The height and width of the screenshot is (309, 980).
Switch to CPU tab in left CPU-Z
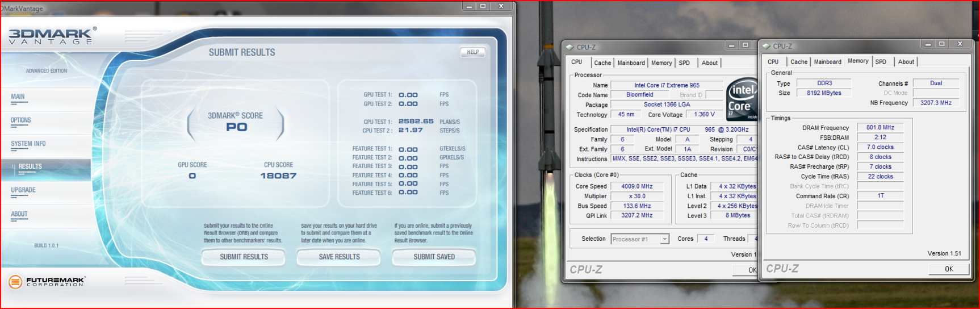pos(577,62)
